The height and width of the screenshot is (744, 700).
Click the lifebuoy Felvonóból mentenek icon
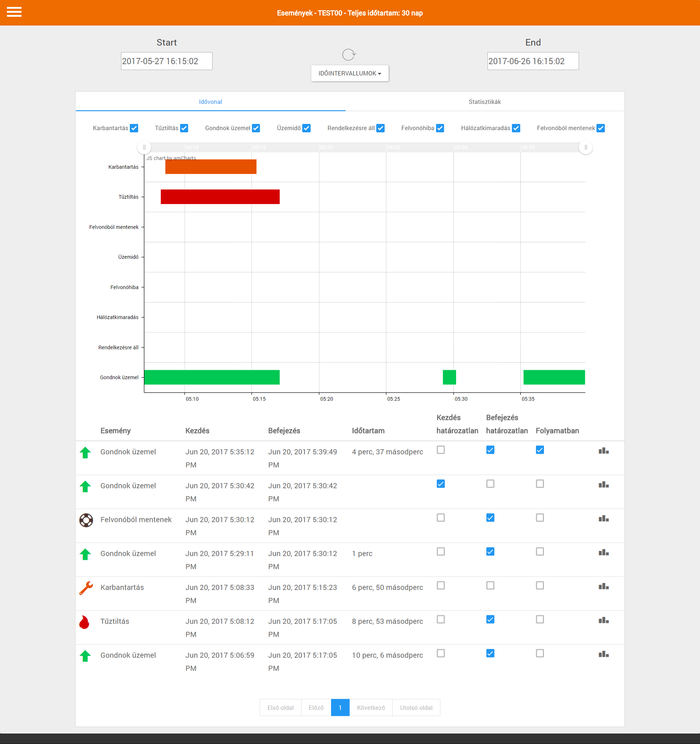pyautogui.click(x=86, y=520)
